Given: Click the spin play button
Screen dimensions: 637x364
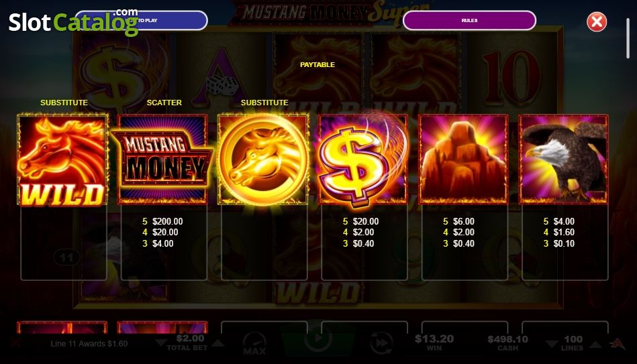Looking at the screenshot, I should point(318,339).
